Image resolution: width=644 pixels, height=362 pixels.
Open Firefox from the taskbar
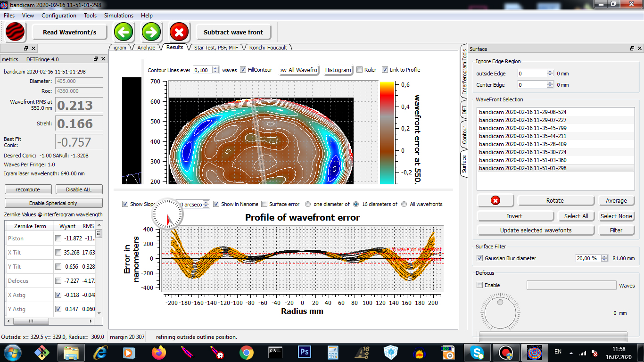coord(159,352)
